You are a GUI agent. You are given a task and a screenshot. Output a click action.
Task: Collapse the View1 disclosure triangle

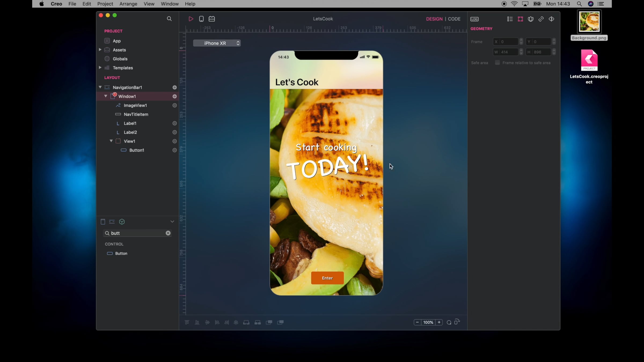[x=111, y=141]
